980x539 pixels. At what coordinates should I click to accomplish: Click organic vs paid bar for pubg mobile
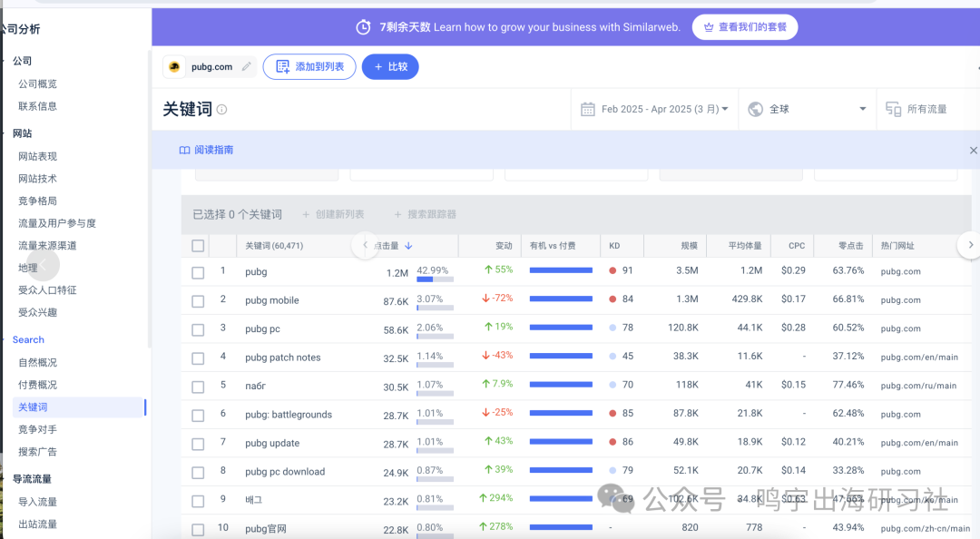[x=561, y=299]
